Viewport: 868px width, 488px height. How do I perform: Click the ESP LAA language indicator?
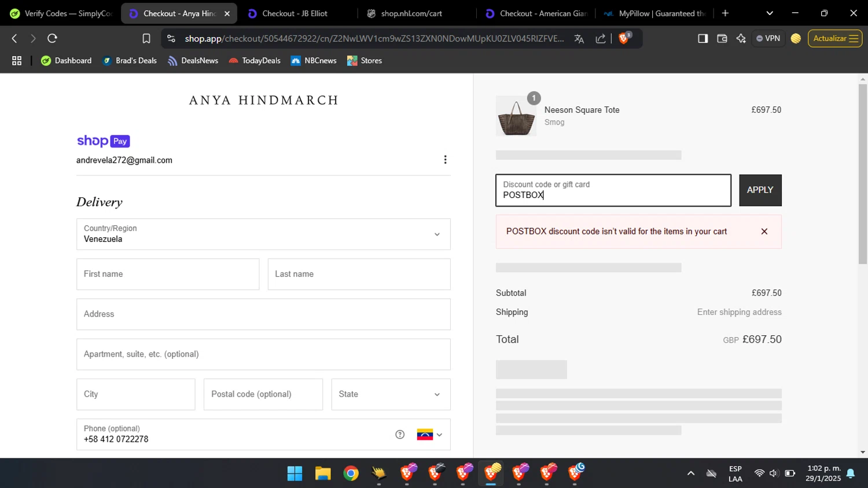point(735,474)
